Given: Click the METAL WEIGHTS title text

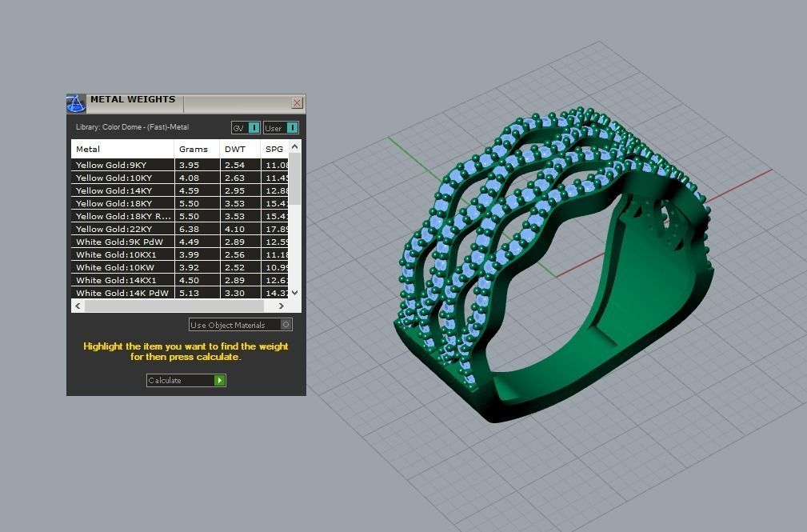Looking at the screenshot, I should pos(133,99).
